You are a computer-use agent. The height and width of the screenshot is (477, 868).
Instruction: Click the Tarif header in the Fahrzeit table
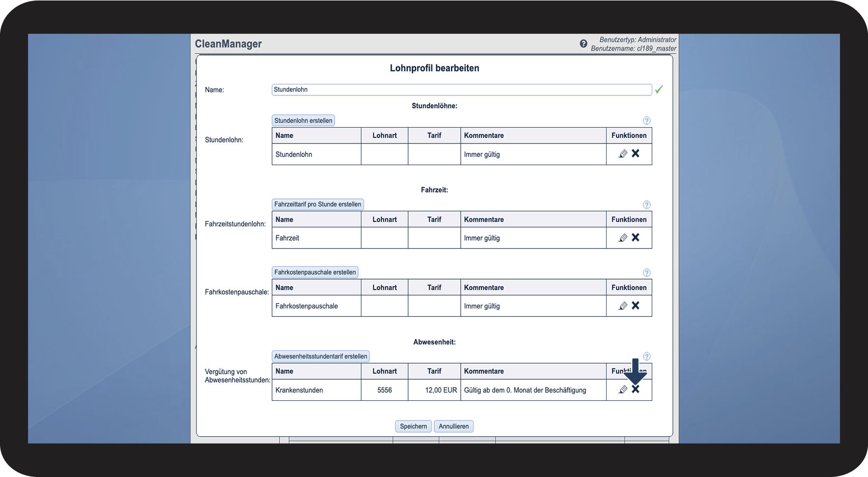point(434,220)
